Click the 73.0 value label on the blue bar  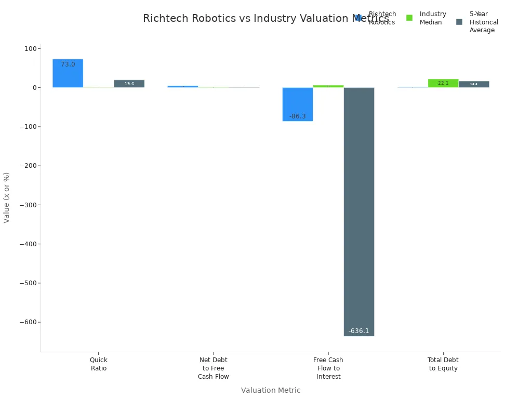(x=68, y=63)
